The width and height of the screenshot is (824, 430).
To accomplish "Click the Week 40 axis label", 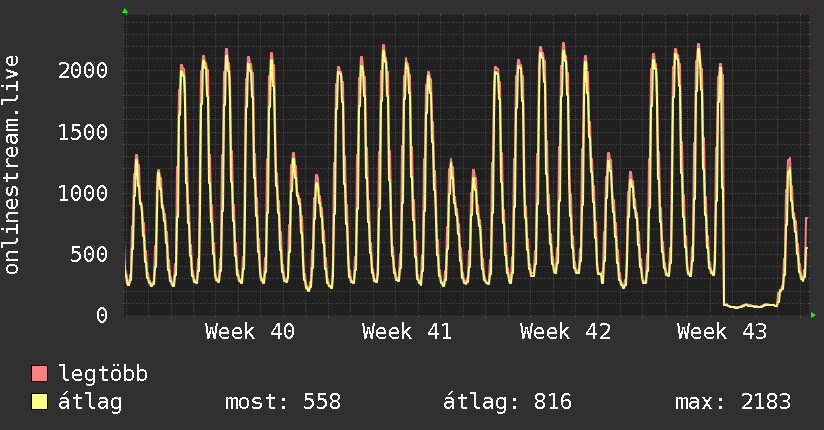I will pos(250,332).
